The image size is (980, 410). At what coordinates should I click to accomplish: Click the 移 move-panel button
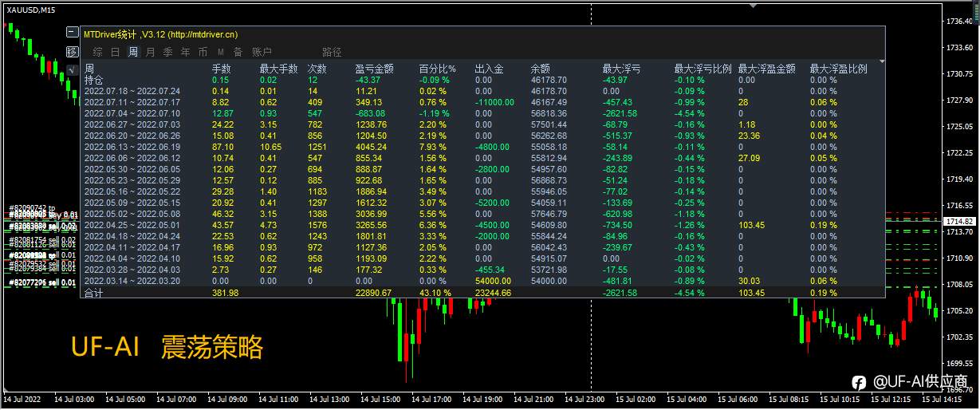pos(72,52)
